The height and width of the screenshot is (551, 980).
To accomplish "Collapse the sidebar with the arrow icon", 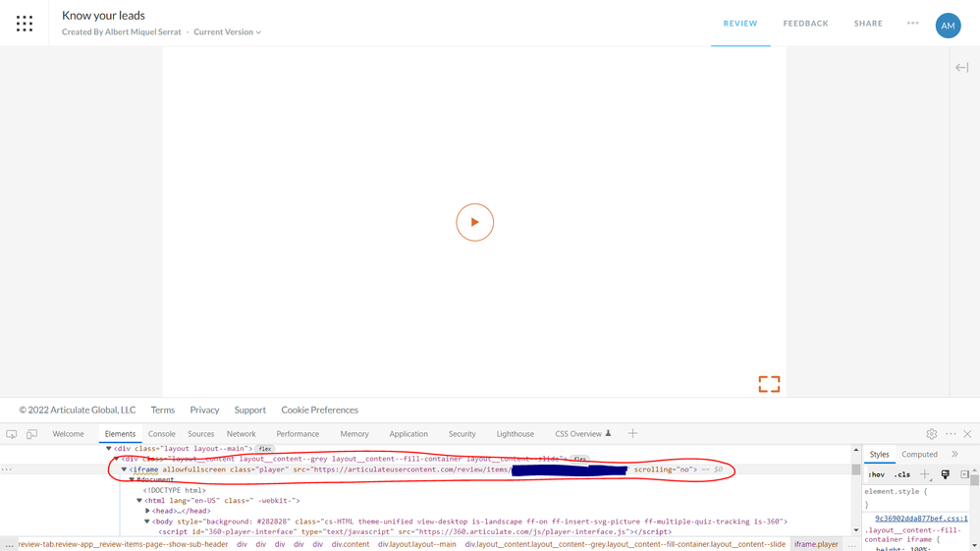I will pos(962,68).
